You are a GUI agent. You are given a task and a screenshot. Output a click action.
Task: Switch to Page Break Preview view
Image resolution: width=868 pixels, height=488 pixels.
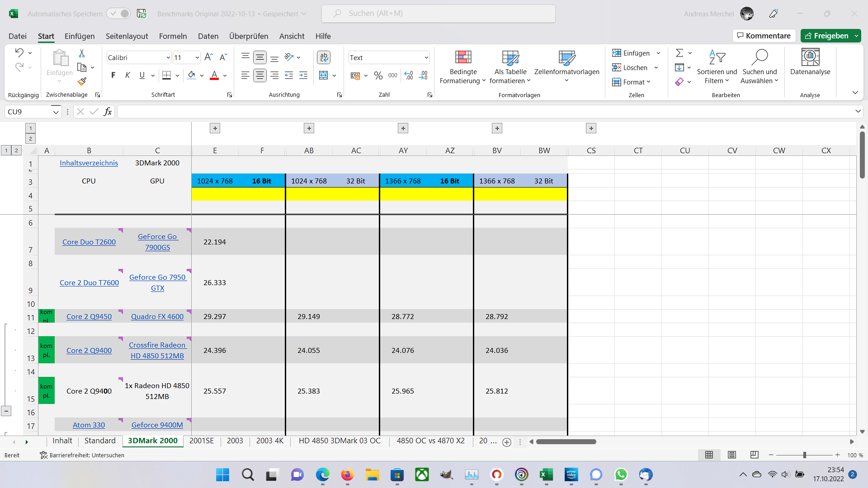754,455
